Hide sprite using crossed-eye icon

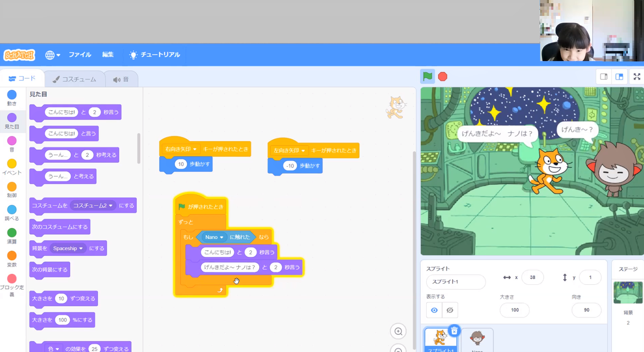click(x=450, y=310)
